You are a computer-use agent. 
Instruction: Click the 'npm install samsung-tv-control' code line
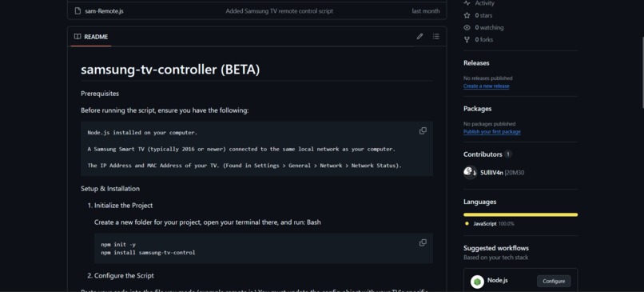pyautogui.click(x=148, y=252)
